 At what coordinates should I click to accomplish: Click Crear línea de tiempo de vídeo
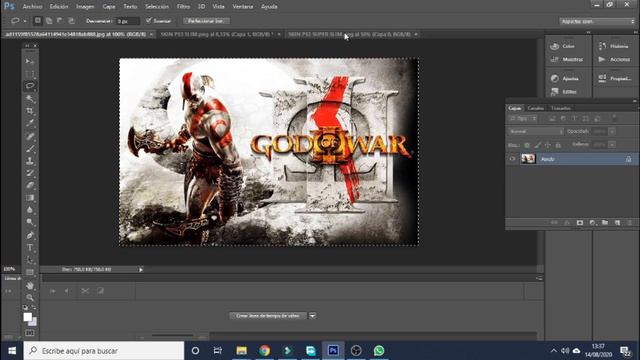[x=268, y=316]
